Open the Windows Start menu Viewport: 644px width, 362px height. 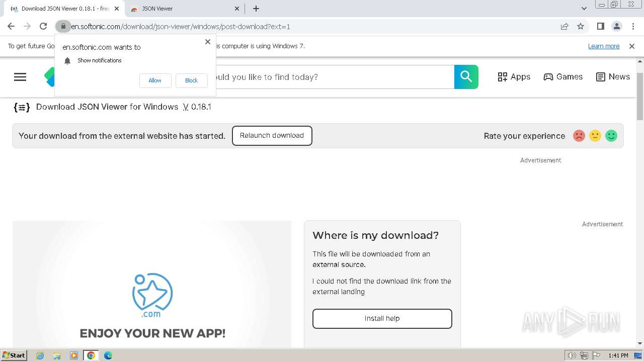(14, 355)
